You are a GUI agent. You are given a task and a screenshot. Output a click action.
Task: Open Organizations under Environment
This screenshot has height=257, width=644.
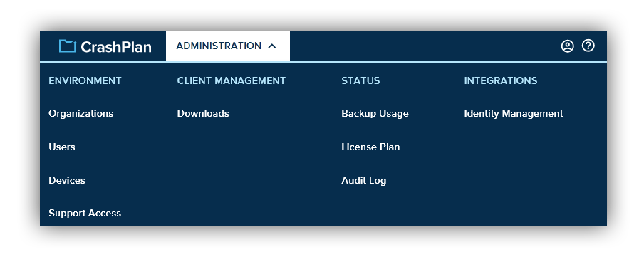[80, 113]
